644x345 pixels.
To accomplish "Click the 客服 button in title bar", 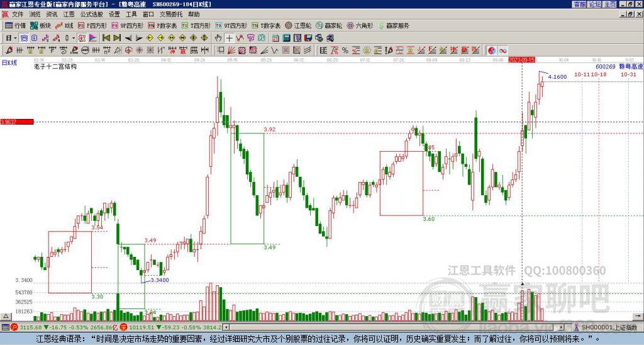I will tap(579, 4).
